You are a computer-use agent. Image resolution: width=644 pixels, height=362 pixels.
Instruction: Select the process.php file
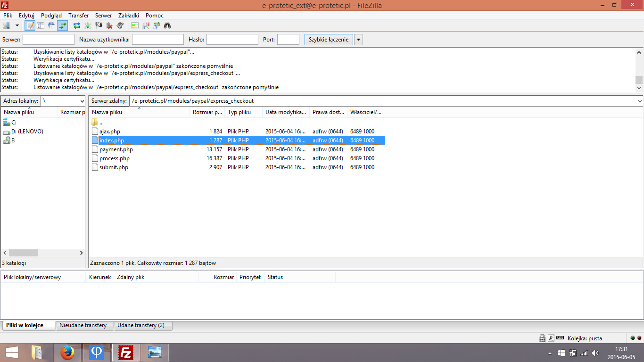click(238, 158)
